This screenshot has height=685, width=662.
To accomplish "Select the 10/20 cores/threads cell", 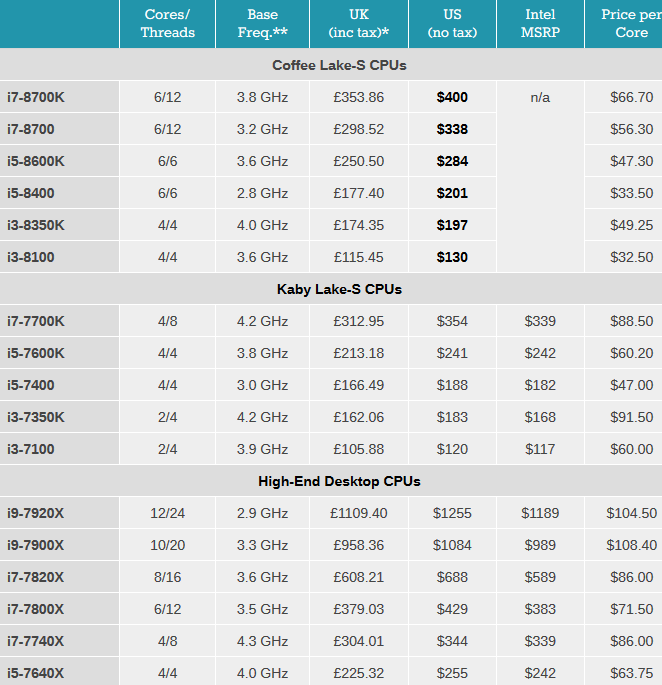I will [x=167, y=545].
